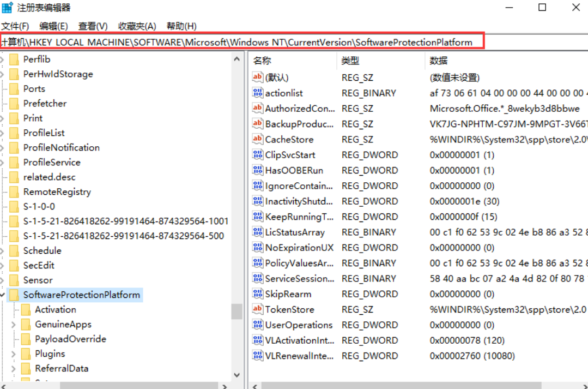Click the DWORD icon for HasOOBERun
This screenshot has width=588, height=389.
[x=258, y=170]
